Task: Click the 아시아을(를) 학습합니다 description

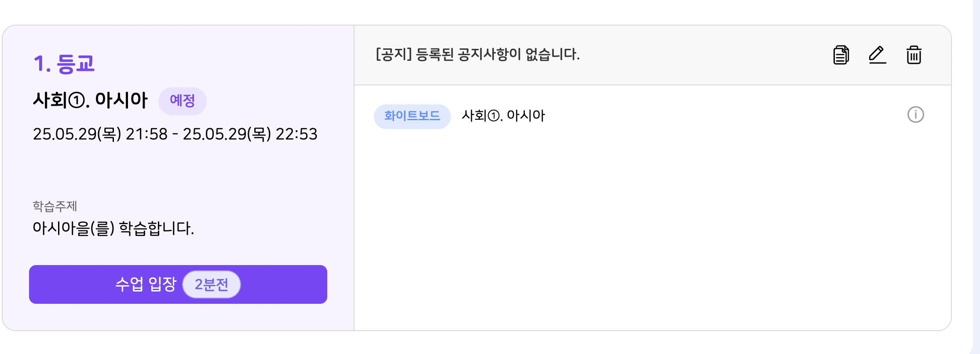Action: pyautogui.click(x=113, y=228)
